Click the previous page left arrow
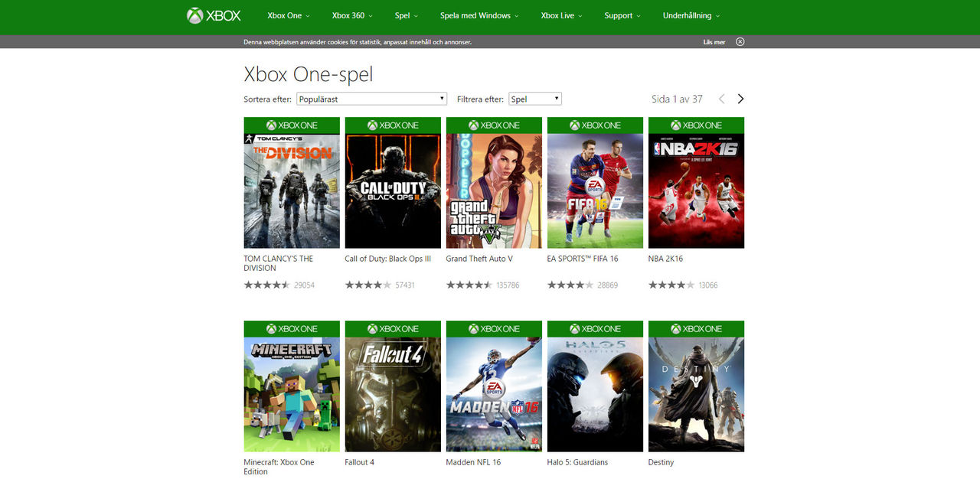 tap(721, 99)
